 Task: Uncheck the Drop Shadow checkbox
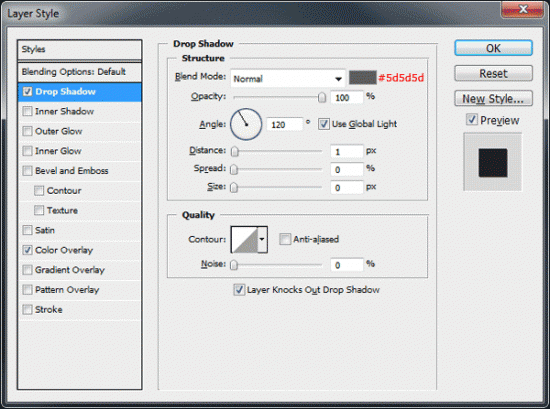27,92
